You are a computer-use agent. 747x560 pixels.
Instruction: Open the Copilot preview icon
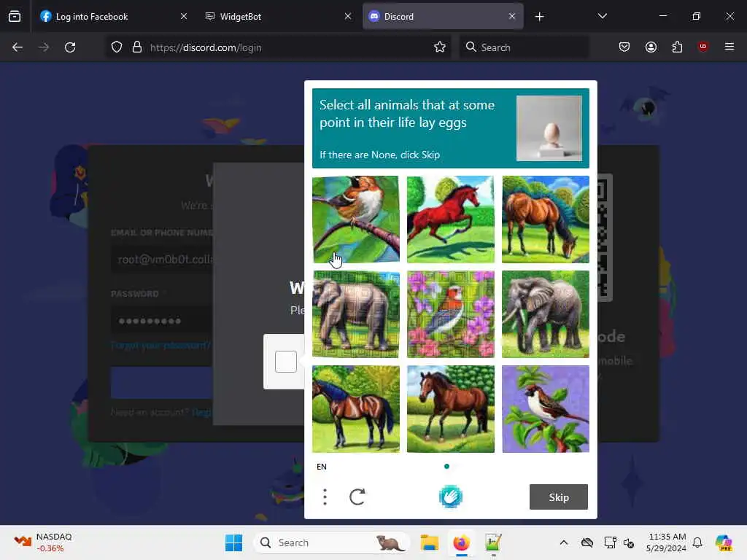[724, 542]
